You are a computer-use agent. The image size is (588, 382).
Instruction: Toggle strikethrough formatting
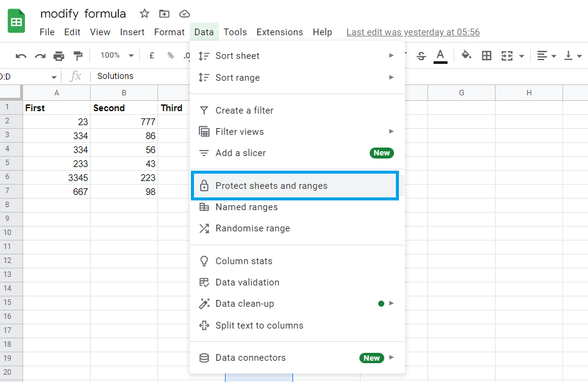point(421,55)
